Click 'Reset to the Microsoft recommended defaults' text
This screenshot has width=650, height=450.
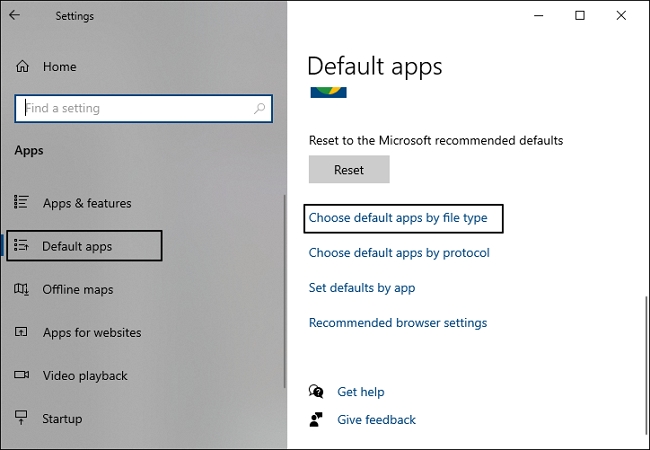coord(436,140)
